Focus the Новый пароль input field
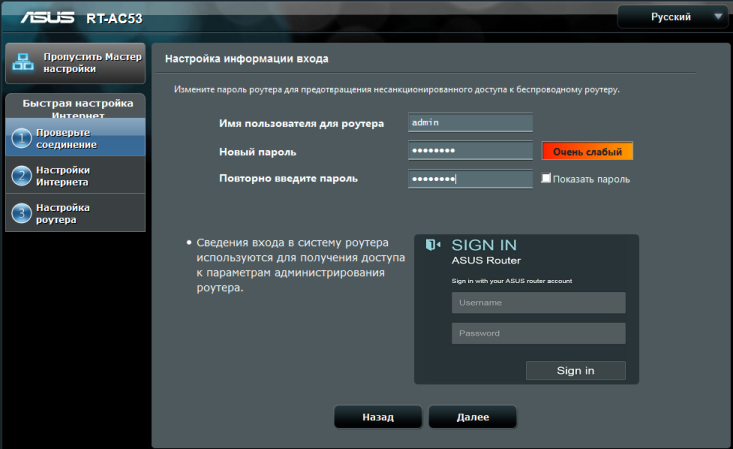733x449 pixels. click(470, 151)
